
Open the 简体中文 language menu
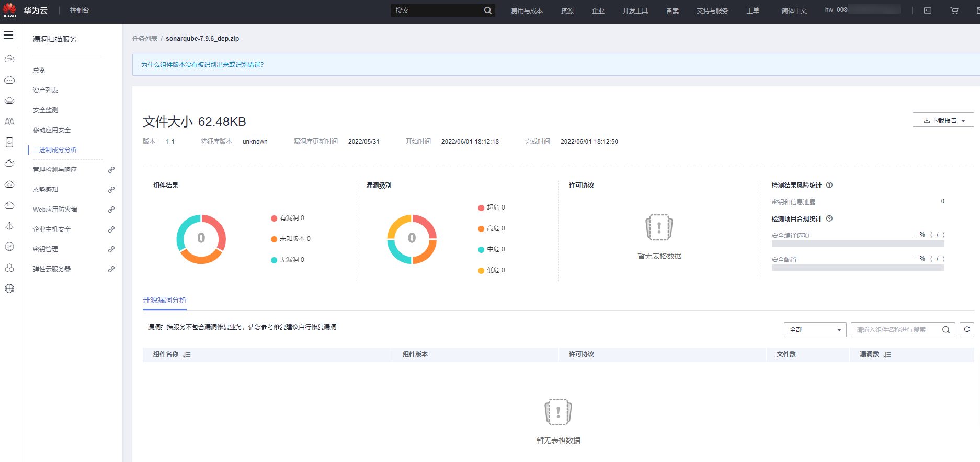coord(794,10)
